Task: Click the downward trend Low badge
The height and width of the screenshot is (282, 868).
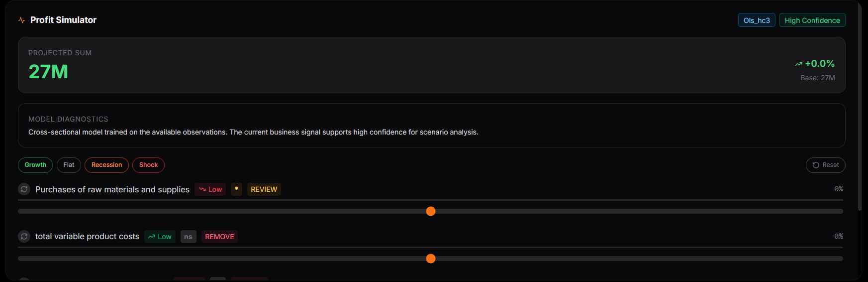Action: pos(210,189)
